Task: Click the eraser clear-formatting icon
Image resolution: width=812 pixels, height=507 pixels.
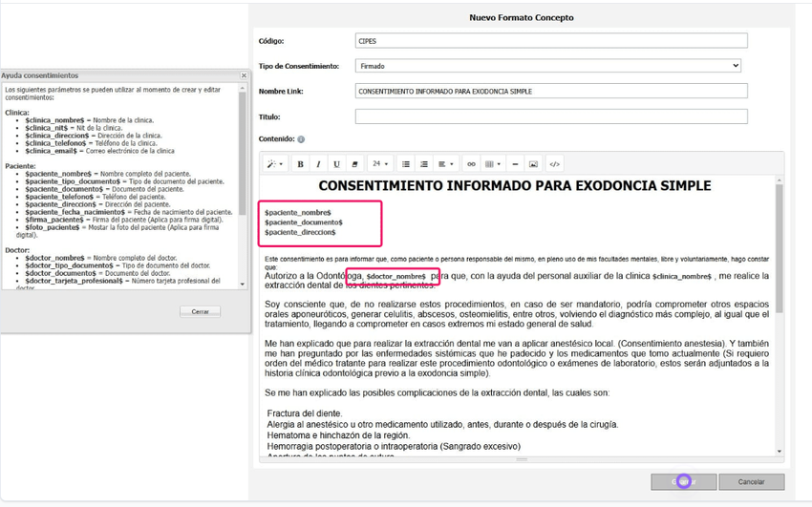Action: [354, 164]
